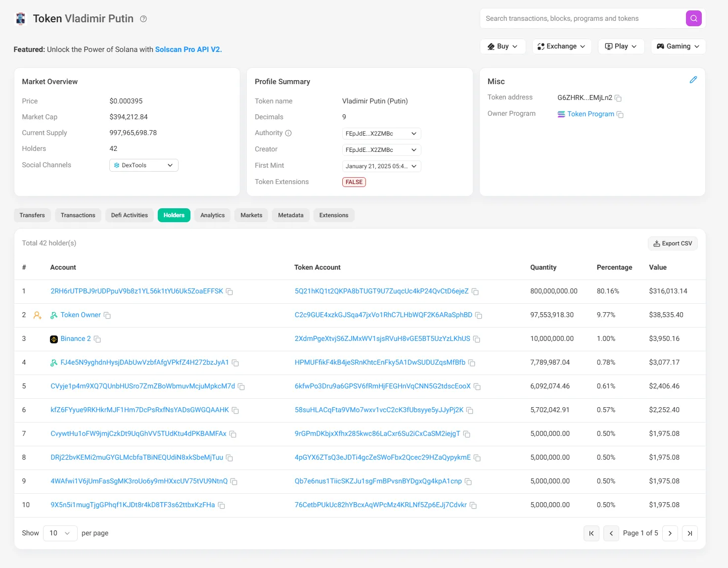Go to the last holders page
This screenshot has height=568, width=728.
[689, 533]
